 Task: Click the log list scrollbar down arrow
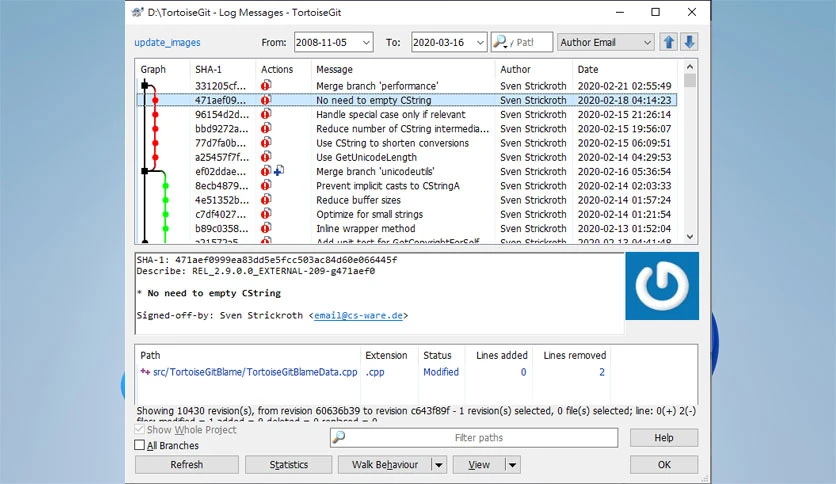click(x=690, y=237)
